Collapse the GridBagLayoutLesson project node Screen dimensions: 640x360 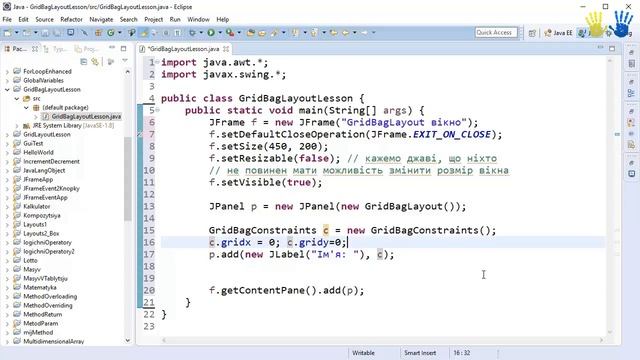pyautogui.click(x=7, y=89)
